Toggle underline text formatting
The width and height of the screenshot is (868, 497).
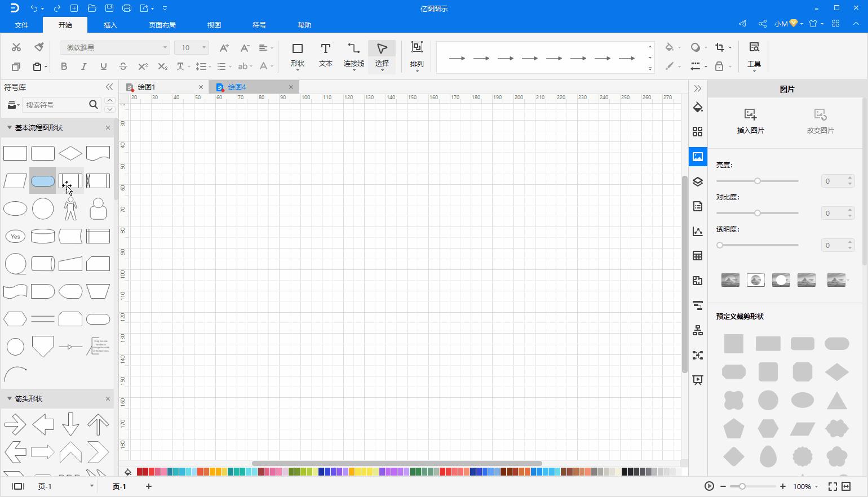pos(103,66)
